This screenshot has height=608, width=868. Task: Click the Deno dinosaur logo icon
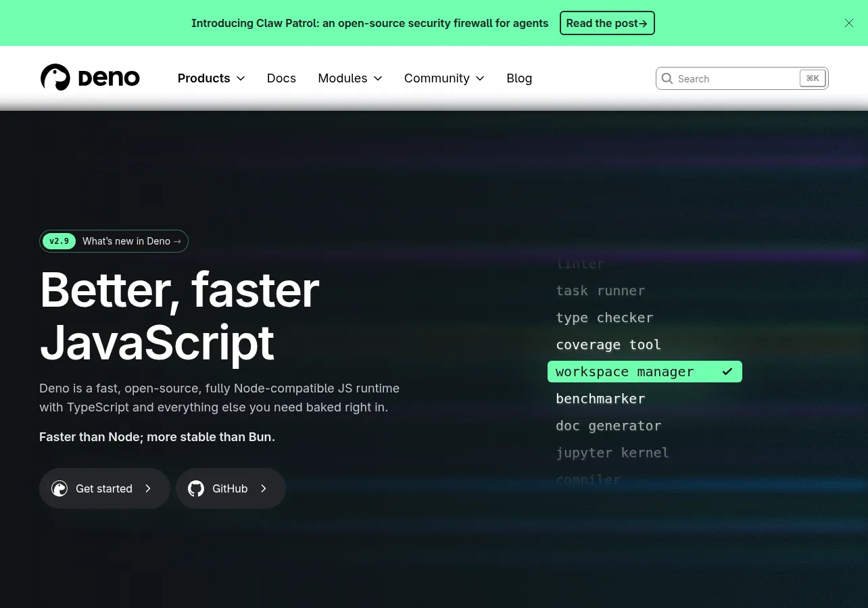[55, 78]
